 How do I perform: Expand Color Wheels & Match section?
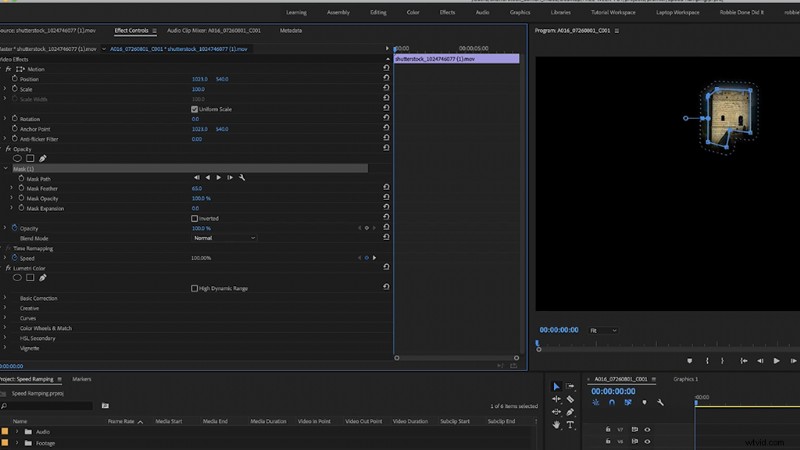click(x=5, y=328)
